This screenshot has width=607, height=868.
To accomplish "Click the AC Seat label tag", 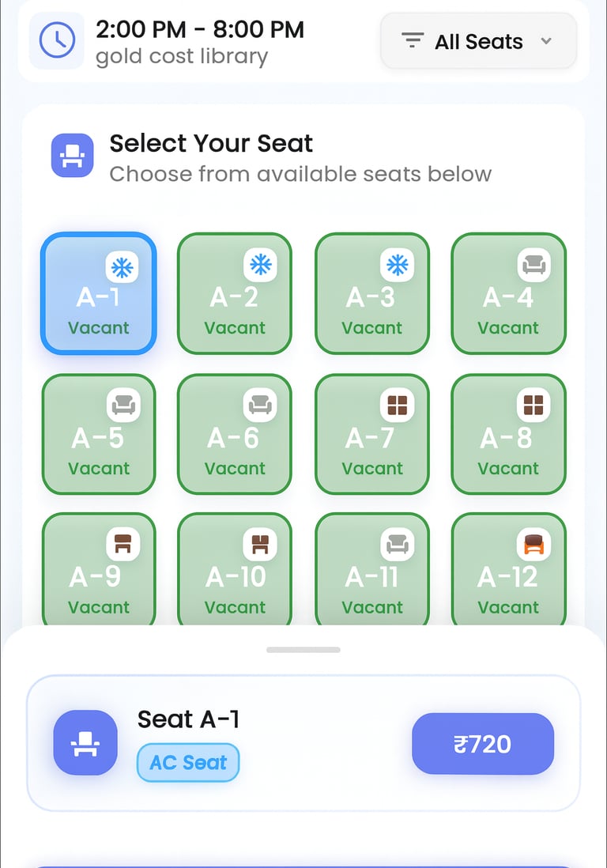I will click(x=187, y=762).
